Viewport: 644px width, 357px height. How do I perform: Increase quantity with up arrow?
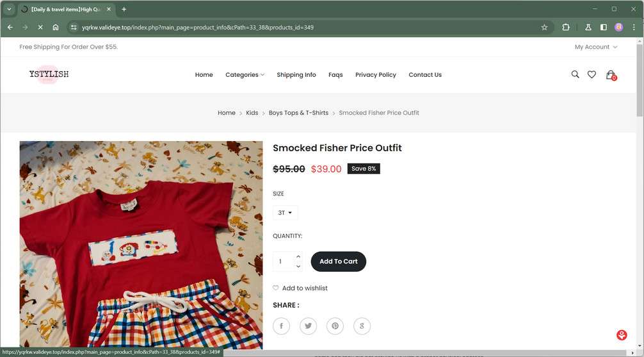pyautogui.click(x=298, y=256)
